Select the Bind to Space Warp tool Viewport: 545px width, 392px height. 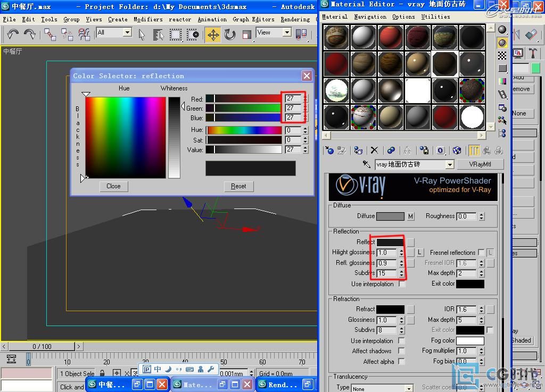tap(84, 34)
